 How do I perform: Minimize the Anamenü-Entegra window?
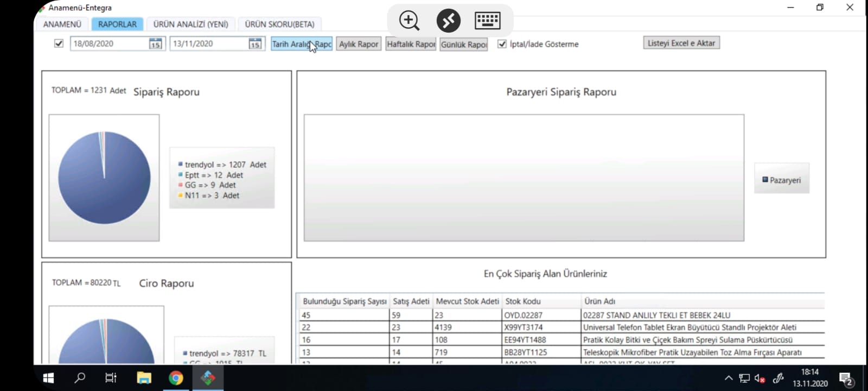click(790, 8)
